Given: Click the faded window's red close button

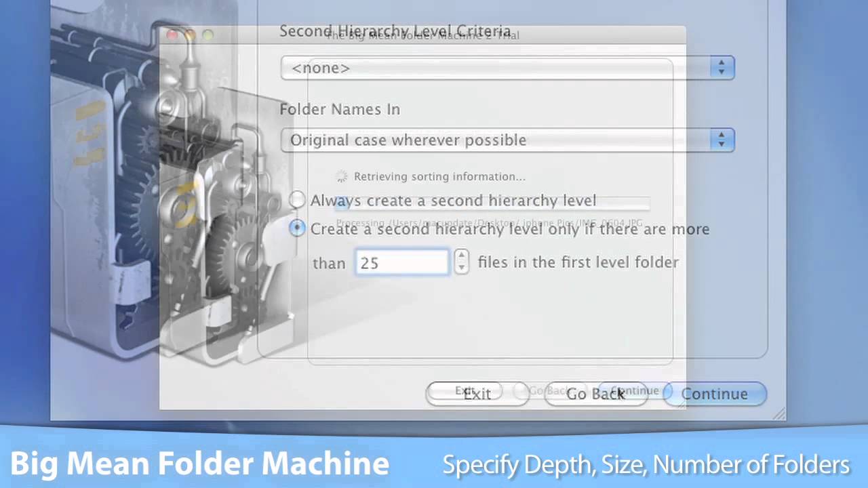Looking at the screenshot, I should (x=172, y=35).
